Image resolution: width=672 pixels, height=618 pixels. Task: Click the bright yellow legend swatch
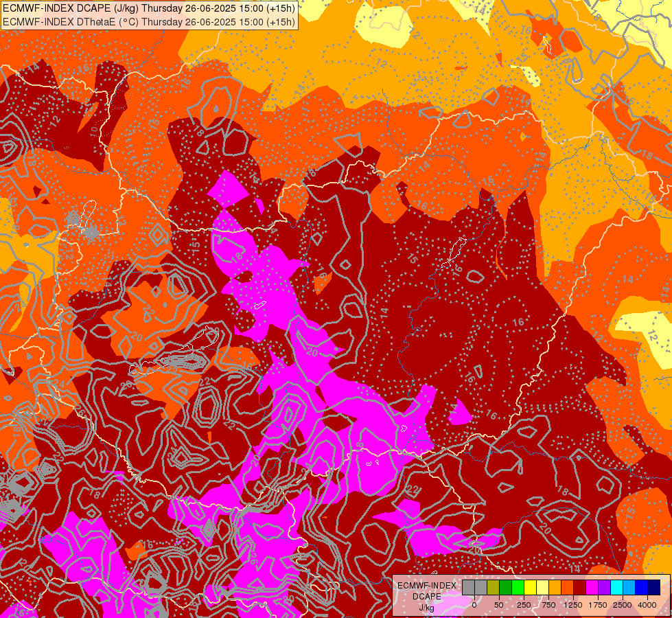tap(530, 587)
